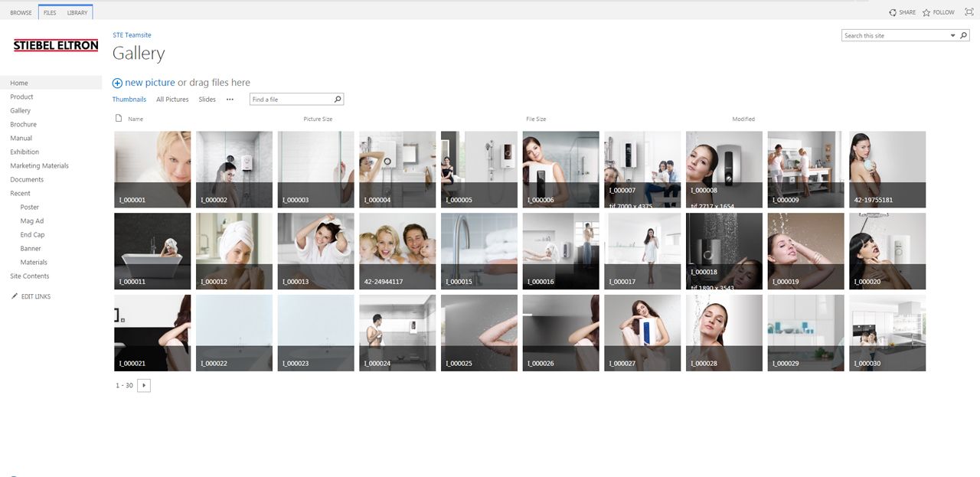The height and width of the screenshot is (477, 980).
Task: Click the new picture link
Action: pos(150,83)
